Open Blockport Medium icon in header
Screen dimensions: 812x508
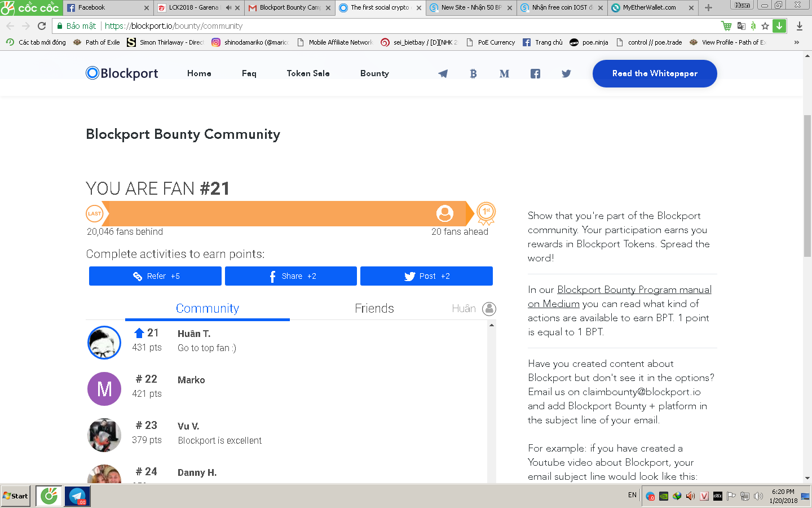[504, 74]
